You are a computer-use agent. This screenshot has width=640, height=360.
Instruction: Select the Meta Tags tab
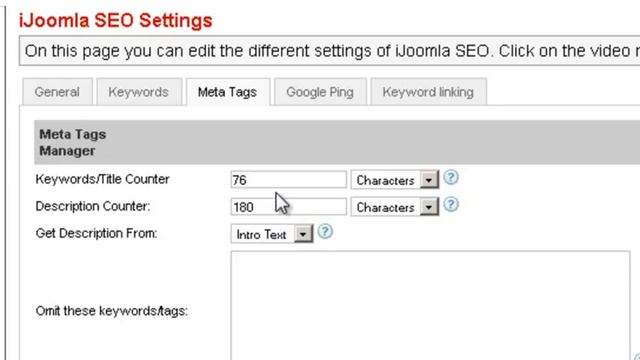tap(227, 92)
